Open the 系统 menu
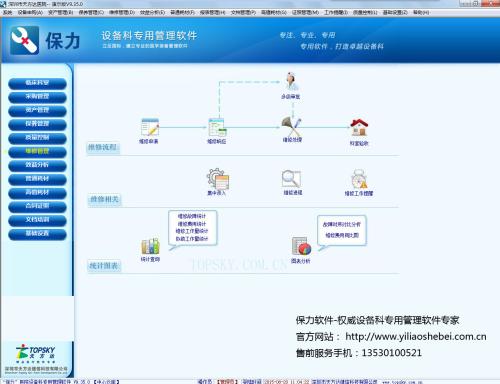The height and width of the screenshot is (384, 500). click(7, 12)
